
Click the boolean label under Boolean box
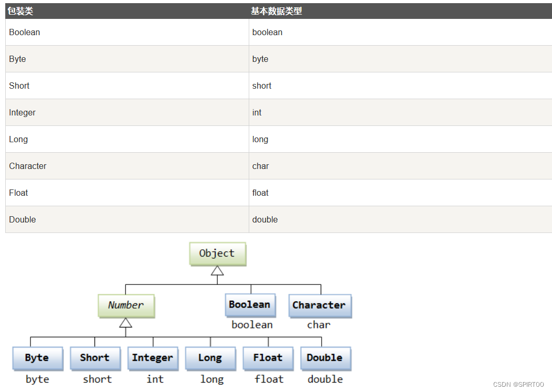[x=252, y=325]
